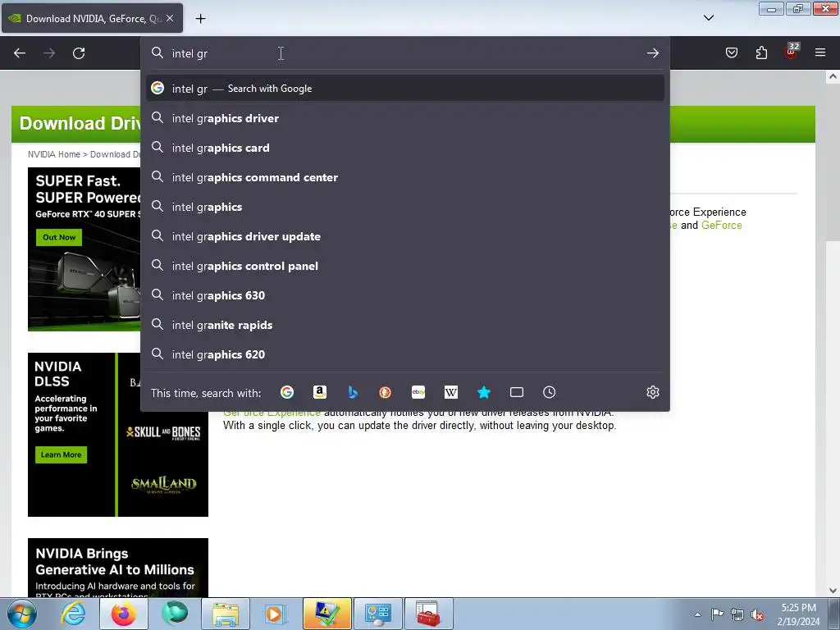840x630 pixels.
Task: Follow the green GeForce link on right
Action: pyautogui.click(x=722, y=225)
